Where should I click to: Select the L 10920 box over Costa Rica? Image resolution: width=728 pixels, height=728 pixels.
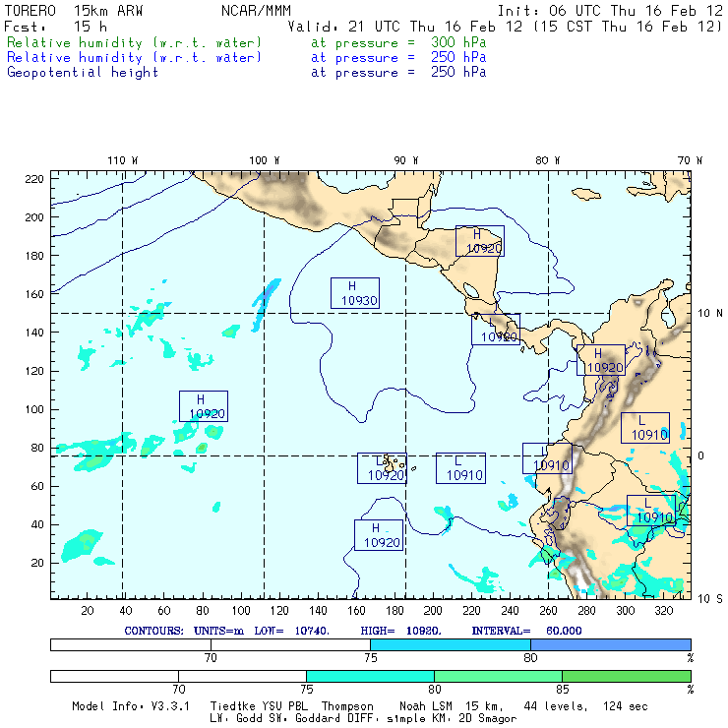[x=496, y=330]
